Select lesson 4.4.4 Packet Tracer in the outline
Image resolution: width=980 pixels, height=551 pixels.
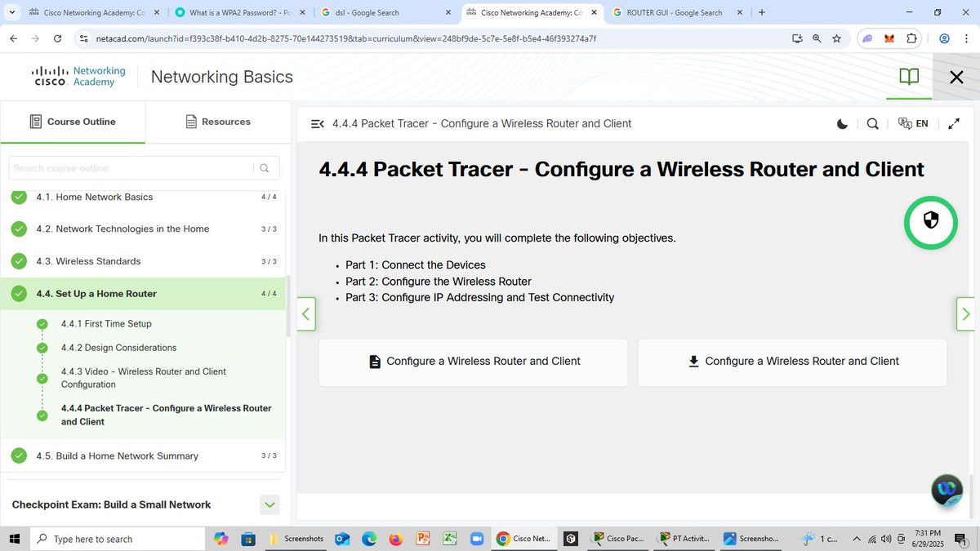(x=166, y=415)
